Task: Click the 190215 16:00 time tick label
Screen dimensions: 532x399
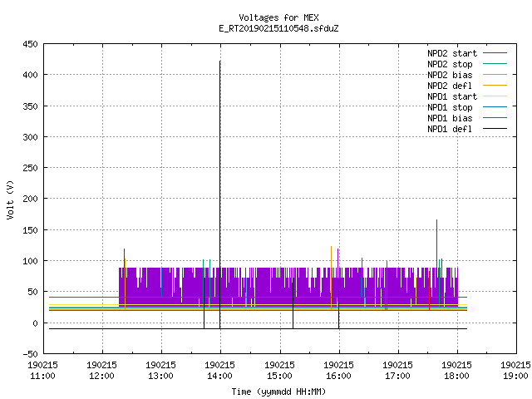Action: (338, 370)
